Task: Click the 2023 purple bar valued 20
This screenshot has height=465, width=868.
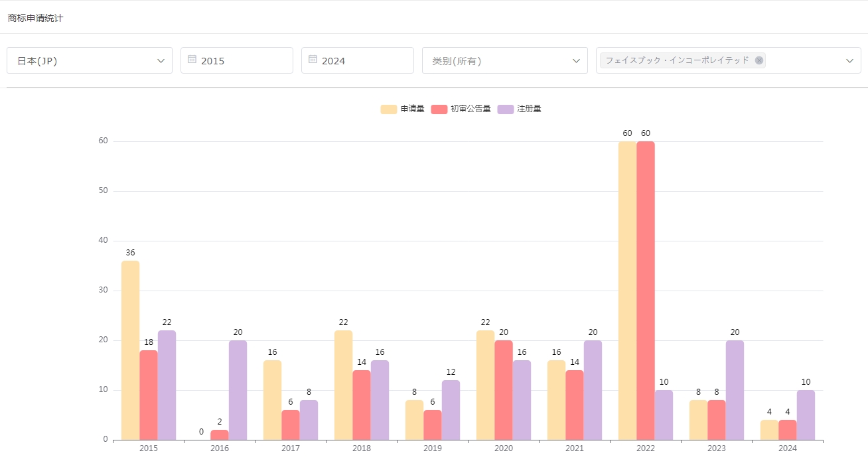Action: [x=735, y=390]
